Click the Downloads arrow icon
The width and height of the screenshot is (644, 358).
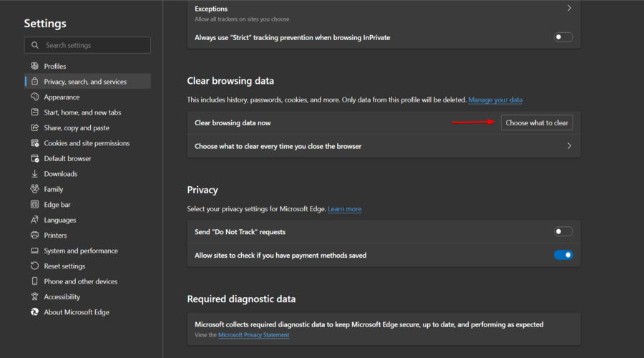point(34,174)
